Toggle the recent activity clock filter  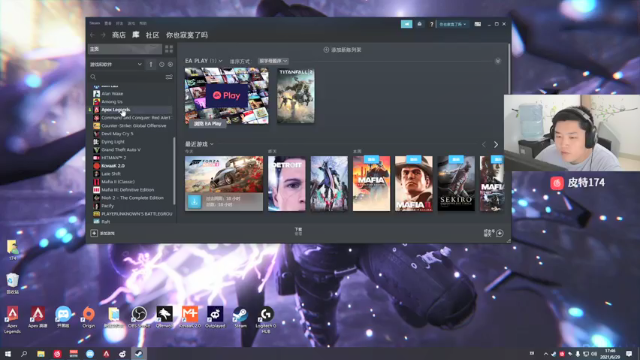click(162, 64)
